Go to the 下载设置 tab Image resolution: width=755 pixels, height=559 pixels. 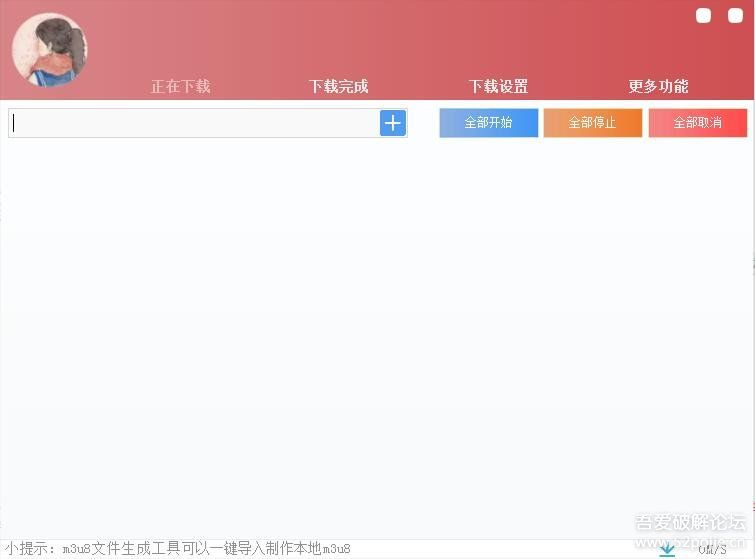[498, 86]
